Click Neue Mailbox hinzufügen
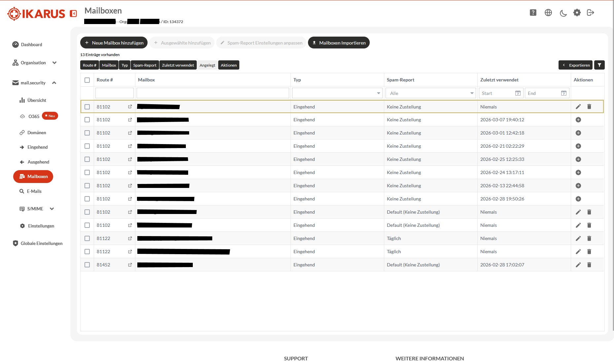 click(114, 43)
